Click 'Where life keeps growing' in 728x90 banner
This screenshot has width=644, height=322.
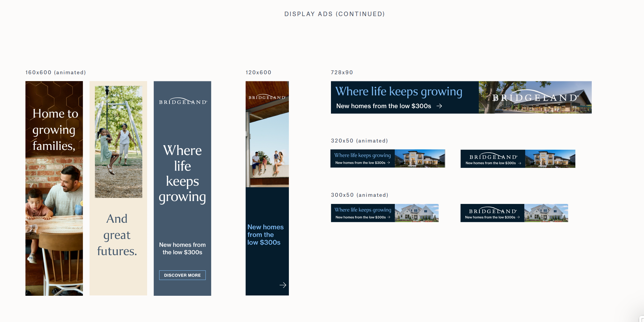[399, 92]
